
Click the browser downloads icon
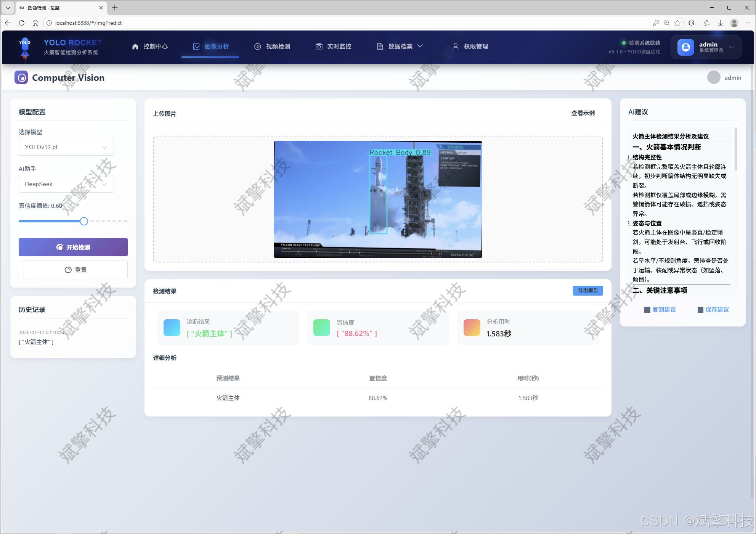coord(721,23)
